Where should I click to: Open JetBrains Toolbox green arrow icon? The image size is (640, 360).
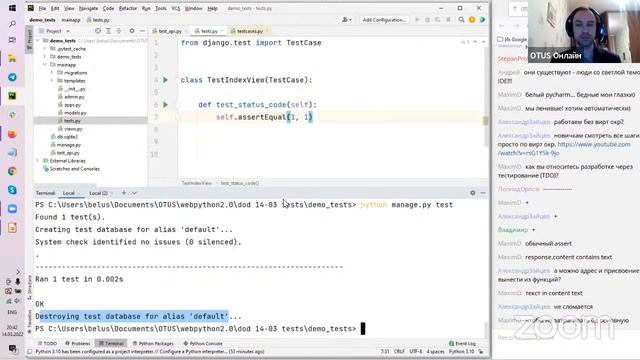[x=482, y=20]
